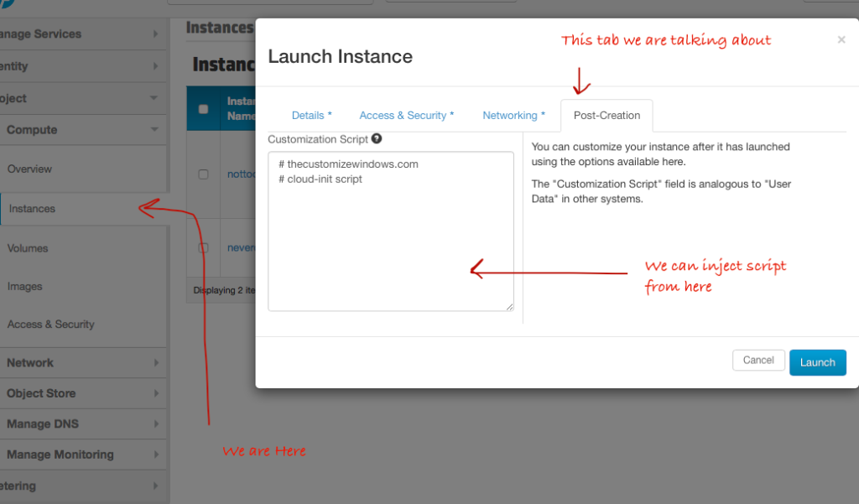The width and height of the screenshot is (859, 504).
Task: Check the second instance row checkbox
Action: coord(203,247)
